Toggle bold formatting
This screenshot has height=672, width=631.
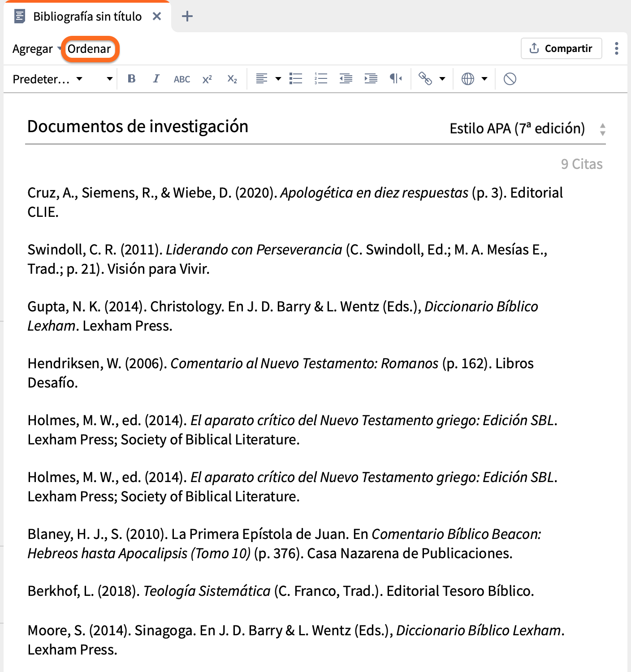tap(131, 78)
